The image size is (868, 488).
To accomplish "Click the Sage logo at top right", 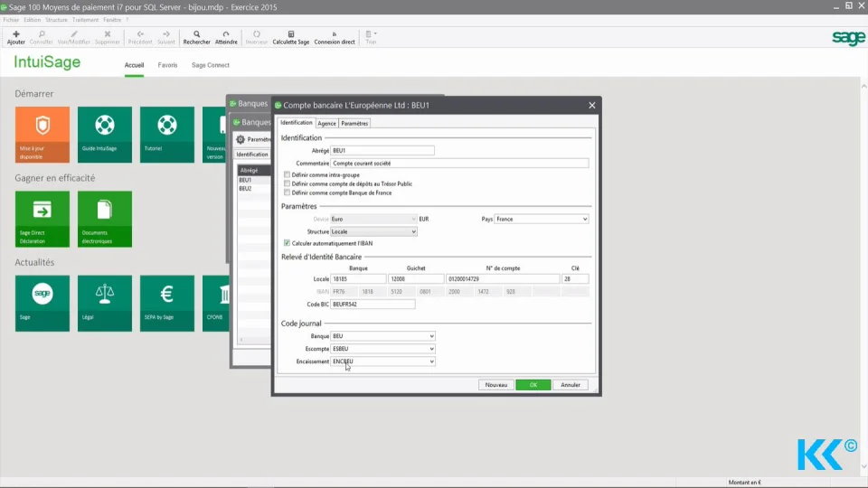I will (x=848, y=38).
